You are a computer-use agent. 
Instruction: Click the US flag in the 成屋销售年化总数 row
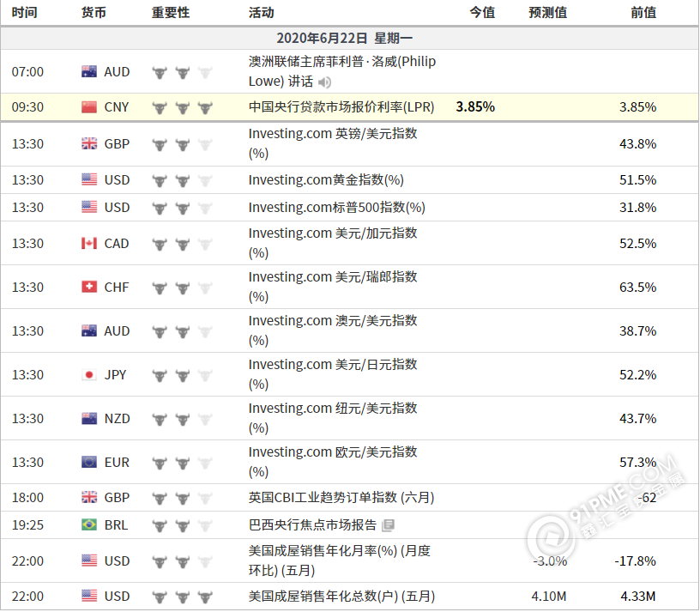89,596
